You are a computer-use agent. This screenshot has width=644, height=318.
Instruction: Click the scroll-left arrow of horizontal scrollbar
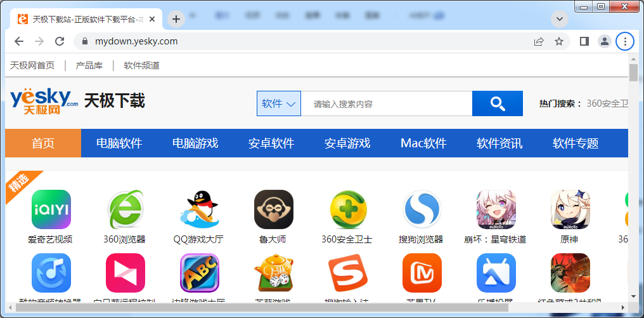point(10,307)
